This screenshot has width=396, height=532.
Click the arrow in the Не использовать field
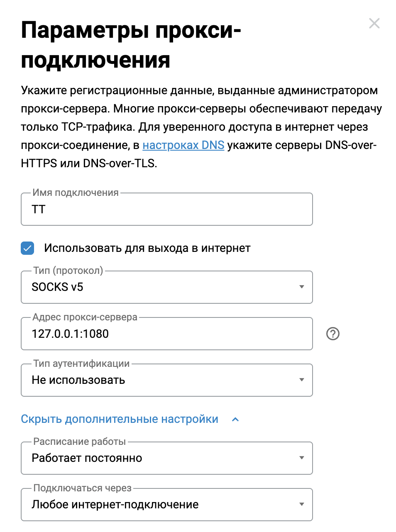(302, 380)
